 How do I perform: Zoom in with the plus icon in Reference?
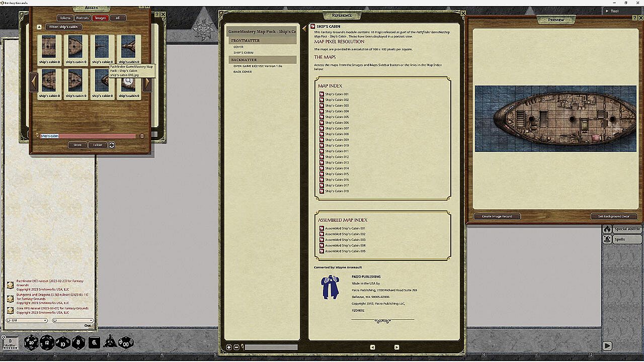(229, 347)
